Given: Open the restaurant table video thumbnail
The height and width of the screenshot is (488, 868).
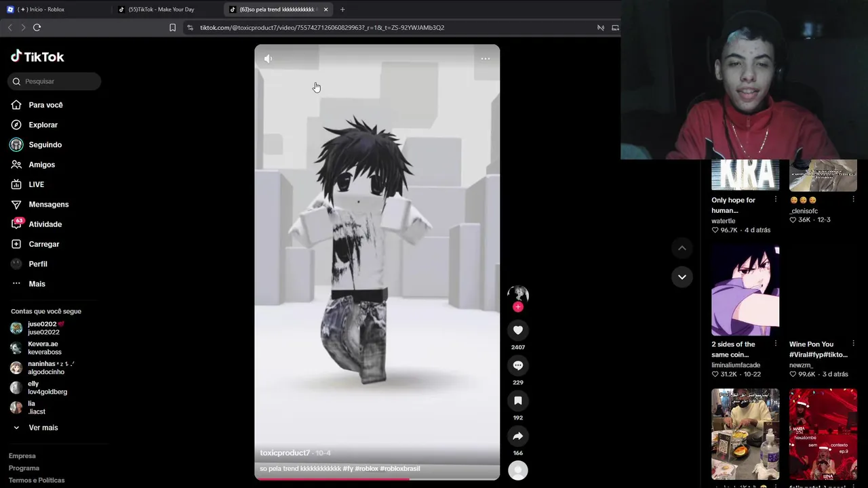Looking at the screenshot, I should tap(745, 434).
